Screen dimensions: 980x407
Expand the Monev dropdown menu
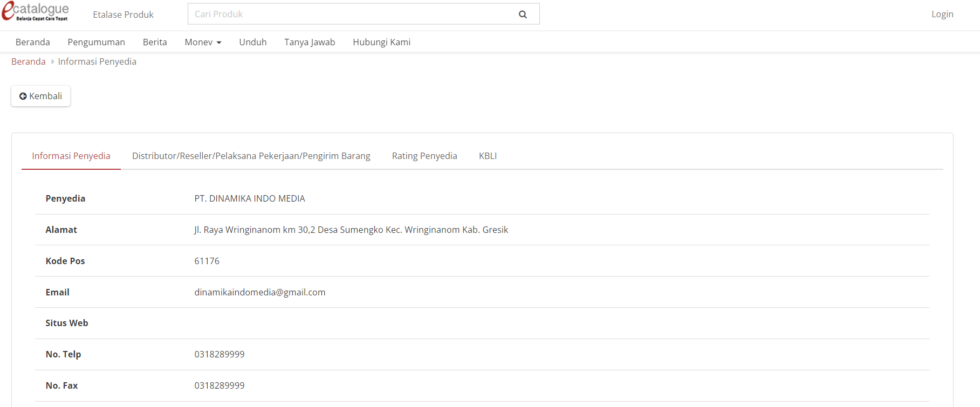(x=203, y=42)
